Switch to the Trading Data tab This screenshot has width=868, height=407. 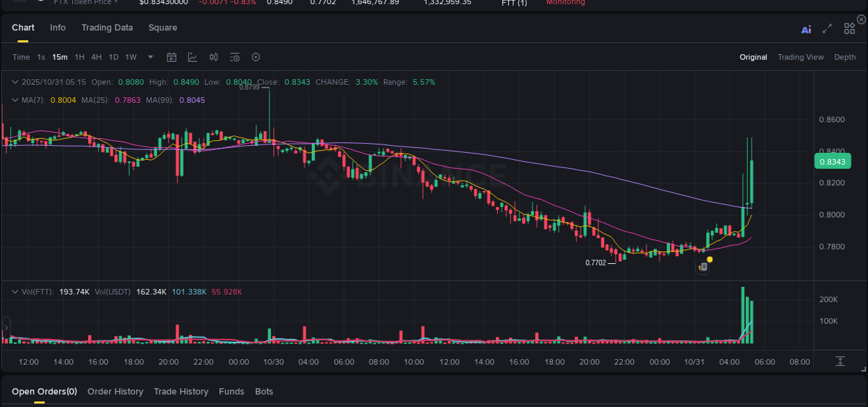(107, 28)
